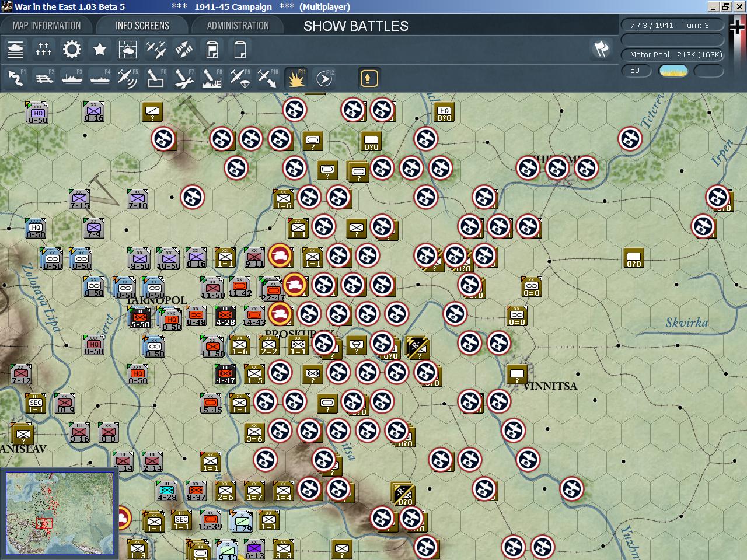Select the F4 amphibious transport mode
Viewport: 747px width, 560px height.
point(100,78)
